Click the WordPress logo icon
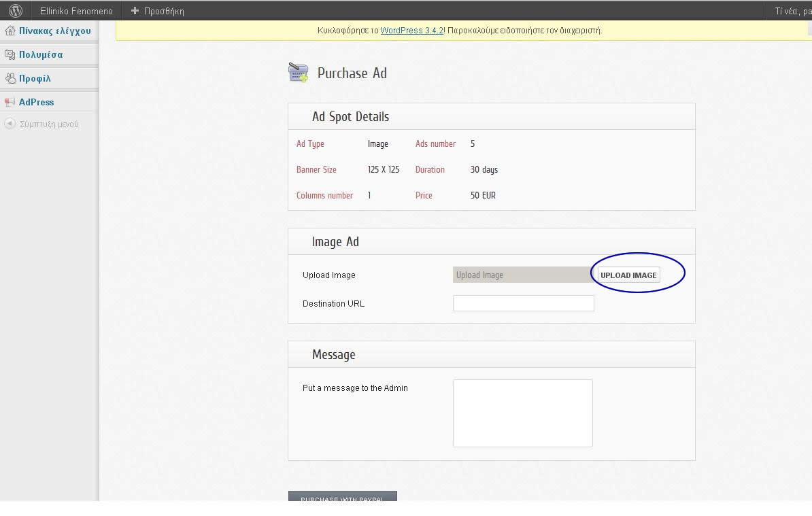The height and width of the screenshot is (516, 812). [16, 11]
